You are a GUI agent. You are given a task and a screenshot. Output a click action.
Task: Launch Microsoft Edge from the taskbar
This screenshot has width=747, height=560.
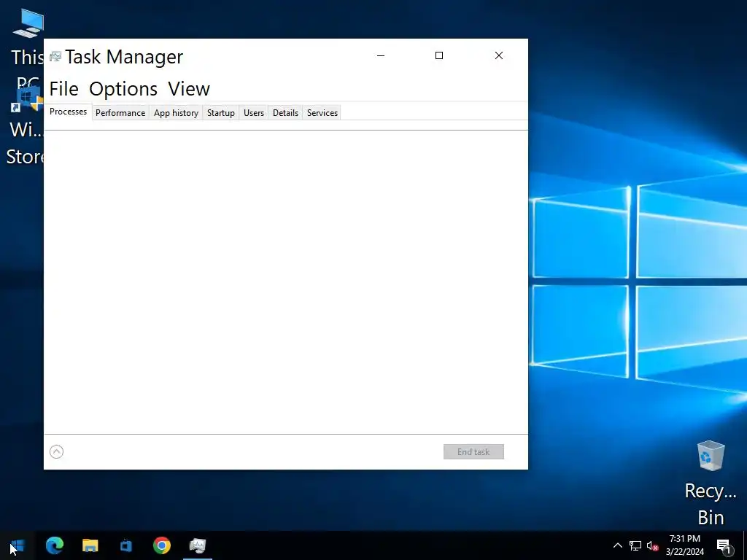55,545
